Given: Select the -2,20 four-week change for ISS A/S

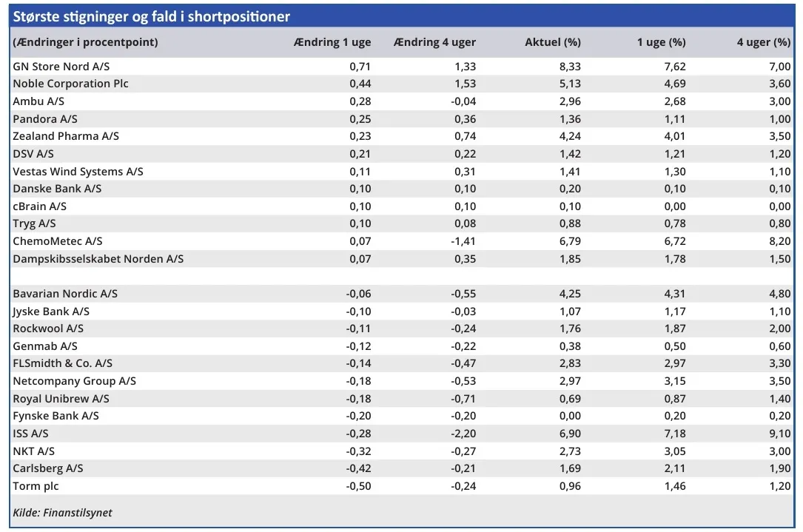Looking at the screenshot, I should pyautogui.click(x=463, y=434).
